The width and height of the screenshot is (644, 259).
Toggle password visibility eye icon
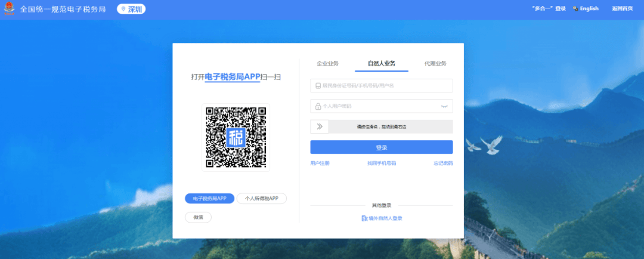[444, 106]
